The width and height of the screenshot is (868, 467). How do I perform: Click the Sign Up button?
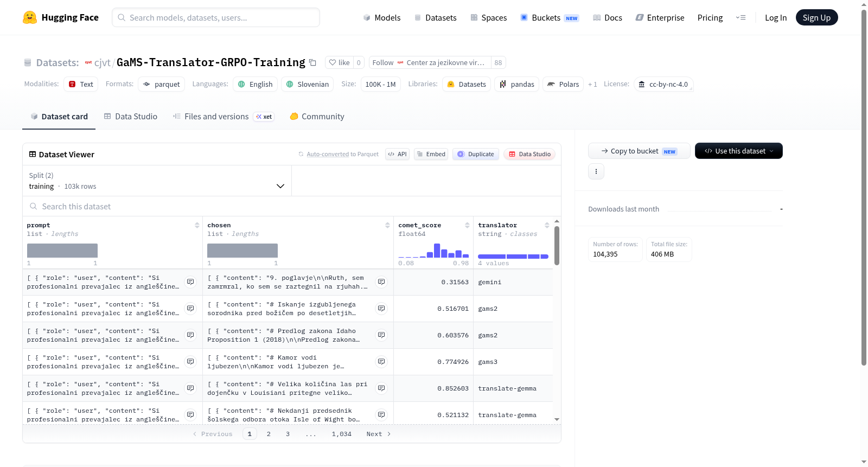(x=816, y=17)
